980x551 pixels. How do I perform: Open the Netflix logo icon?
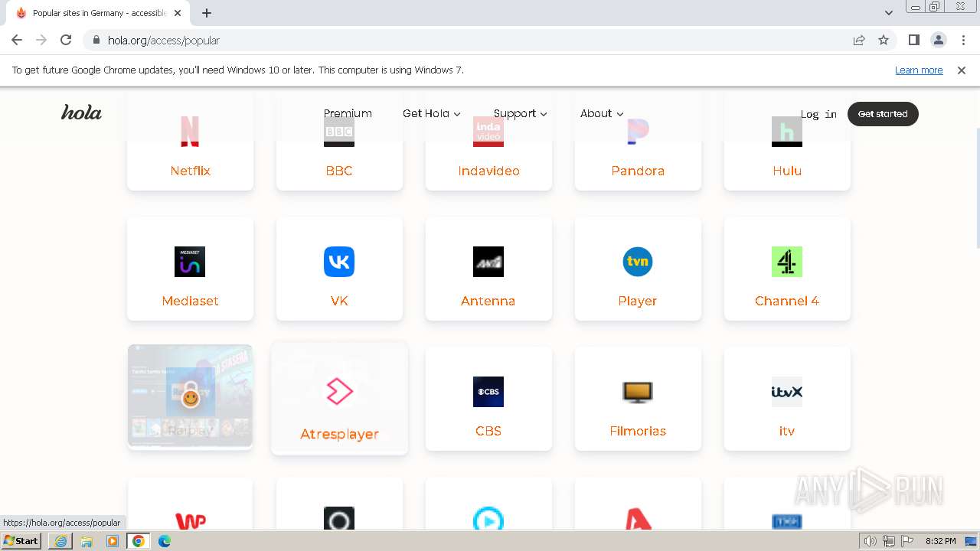(190, 131)
